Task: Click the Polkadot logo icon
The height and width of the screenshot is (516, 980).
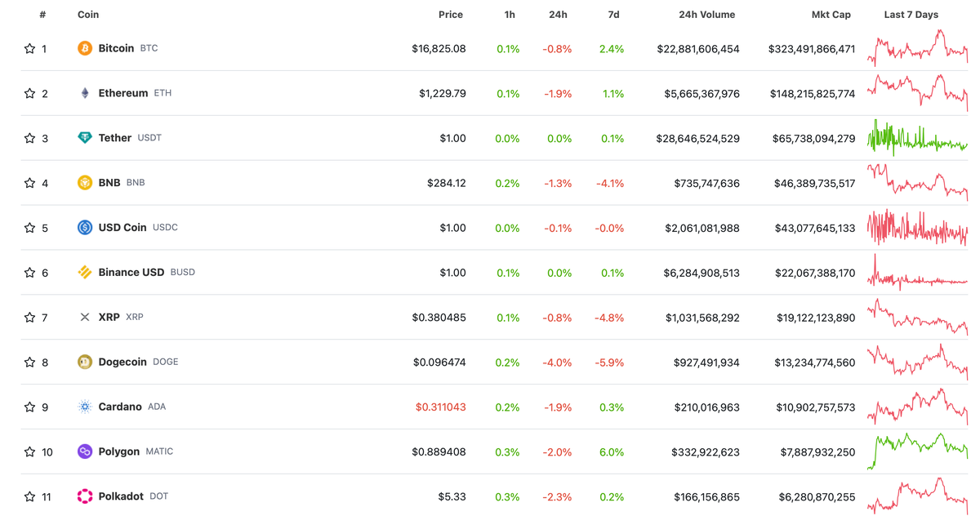Action: pyautogui.click(x=85, y=496)
